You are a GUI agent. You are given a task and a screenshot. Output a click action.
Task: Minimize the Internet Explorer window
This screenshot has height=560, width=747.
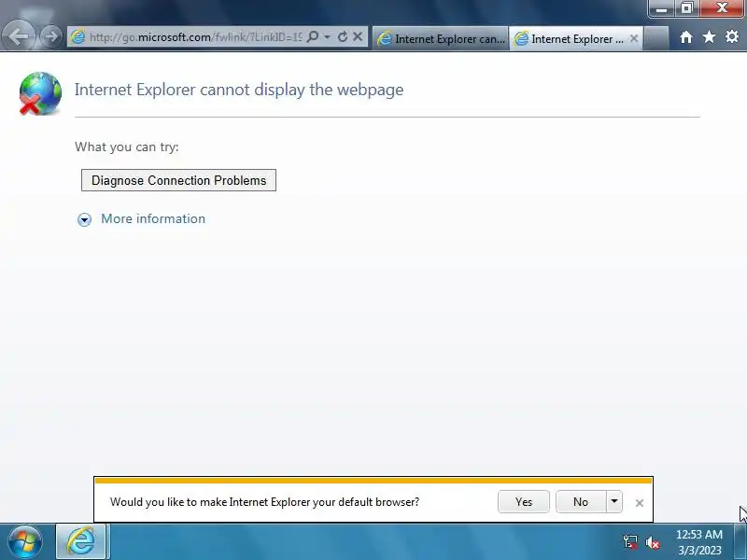661,8
